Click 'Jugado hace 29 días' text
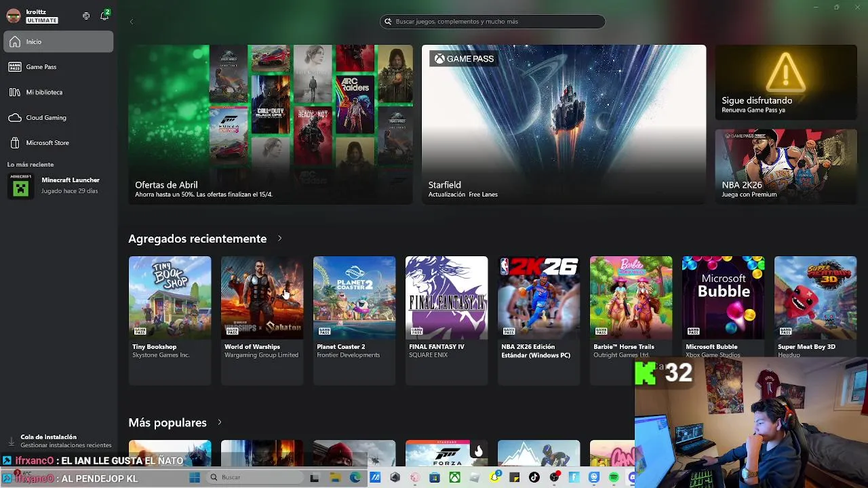868x488 pixels. click(x=70, y=191)
